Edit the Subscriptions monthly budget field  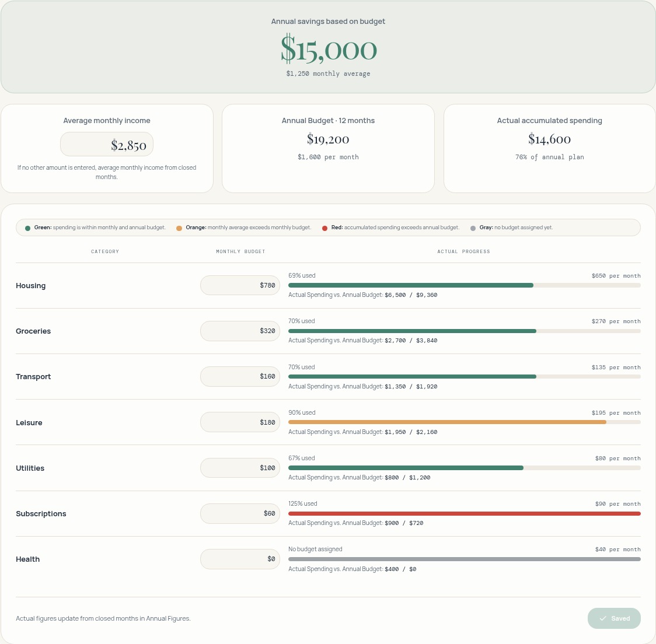click(240, 513)
